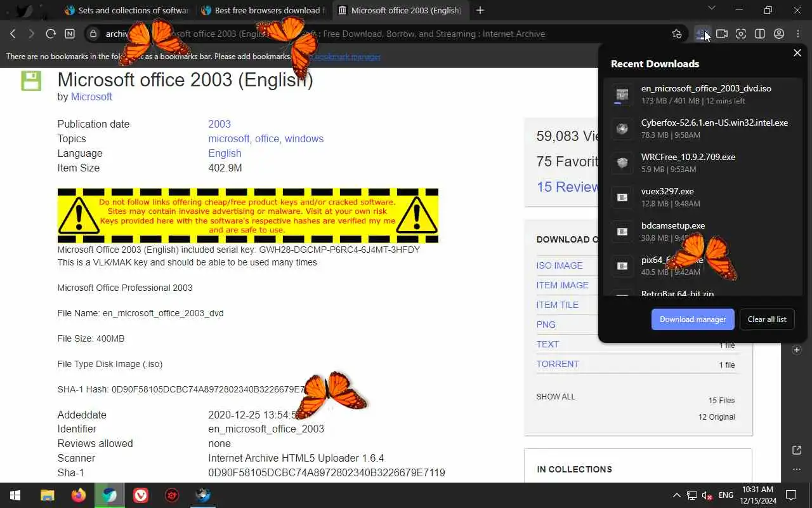Image resolution: width=812 pixels, height=508 pixels.
Task: Click the screenshot capture icon
Action: 741,34
